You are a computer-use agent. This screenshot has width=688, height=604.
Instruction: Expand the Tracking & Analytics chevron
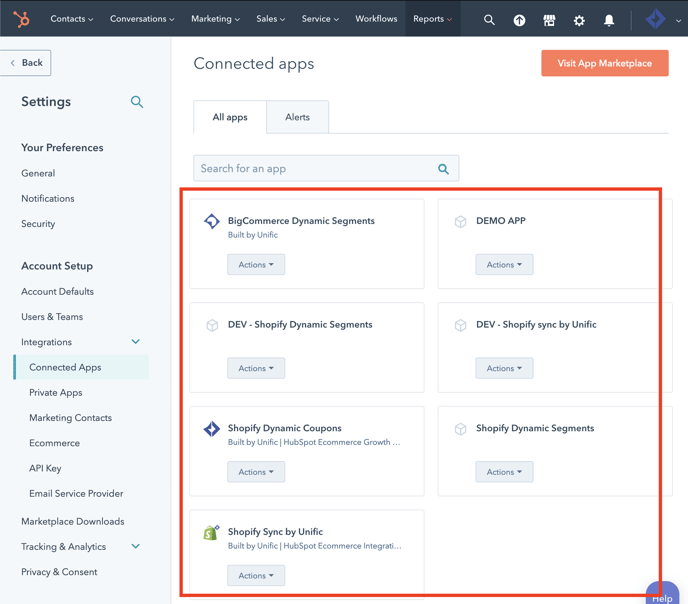136,547
